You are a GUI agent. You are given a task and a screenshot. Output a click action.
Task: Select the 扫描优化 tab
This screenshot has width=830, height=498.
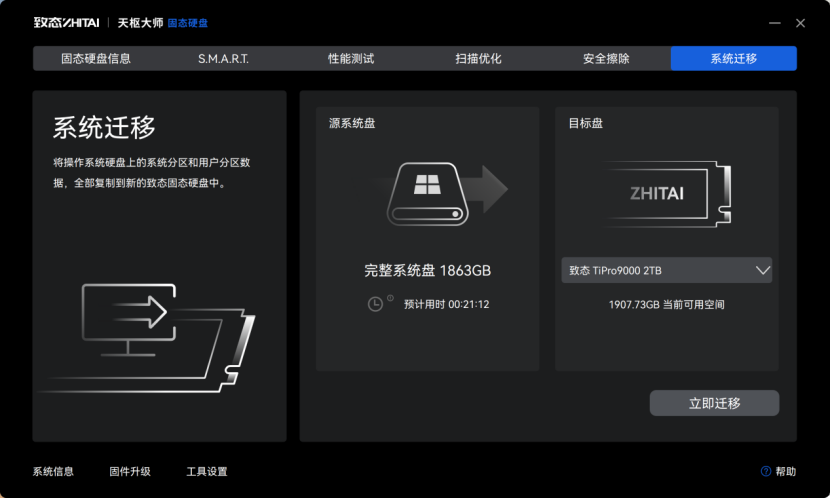coord(479,58)
